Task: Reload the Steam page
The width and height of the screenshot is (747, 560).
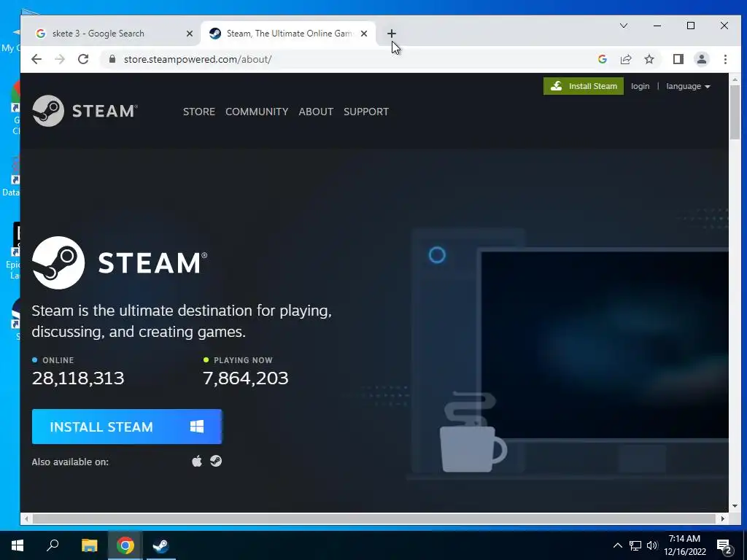Action: pyautogui.click(x=83, y=59)
